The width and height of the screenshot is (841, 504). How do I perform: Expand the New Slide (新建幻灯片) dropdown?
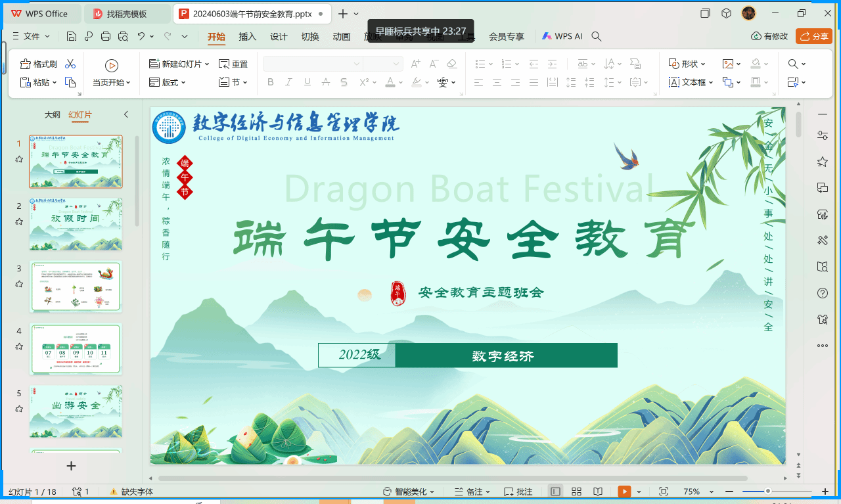tap(206, 64)
